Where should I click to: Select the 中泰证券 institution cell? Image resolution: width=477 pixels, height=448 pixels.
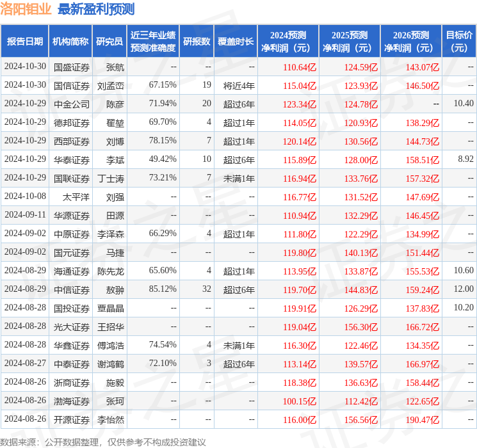point(72,364)
